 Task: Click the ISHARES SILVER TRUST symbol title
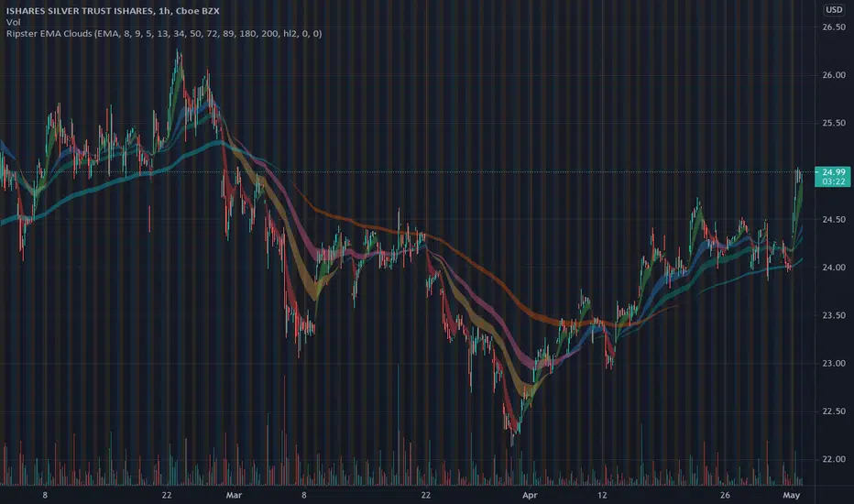(x=113, y=11)
